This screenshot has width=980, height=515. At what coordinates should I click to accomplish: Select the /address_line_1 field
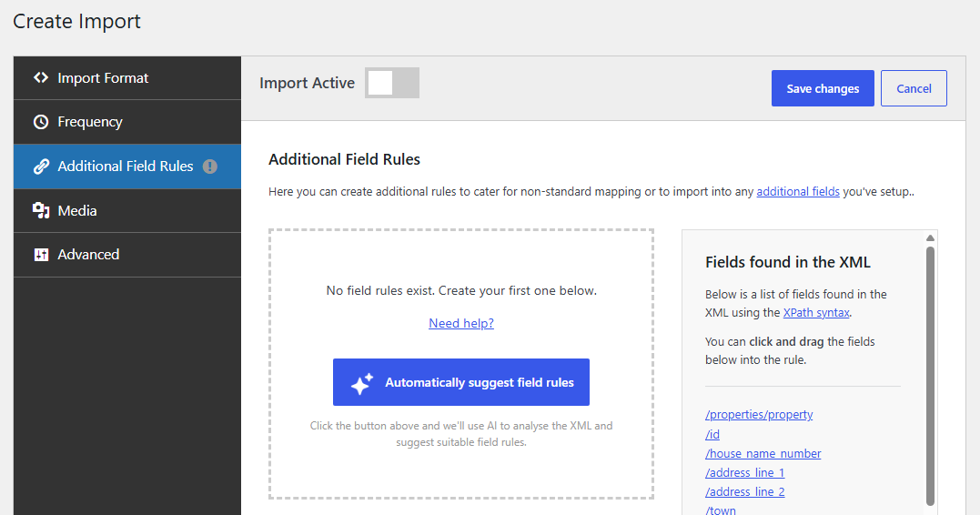click(x=745, y=472)
